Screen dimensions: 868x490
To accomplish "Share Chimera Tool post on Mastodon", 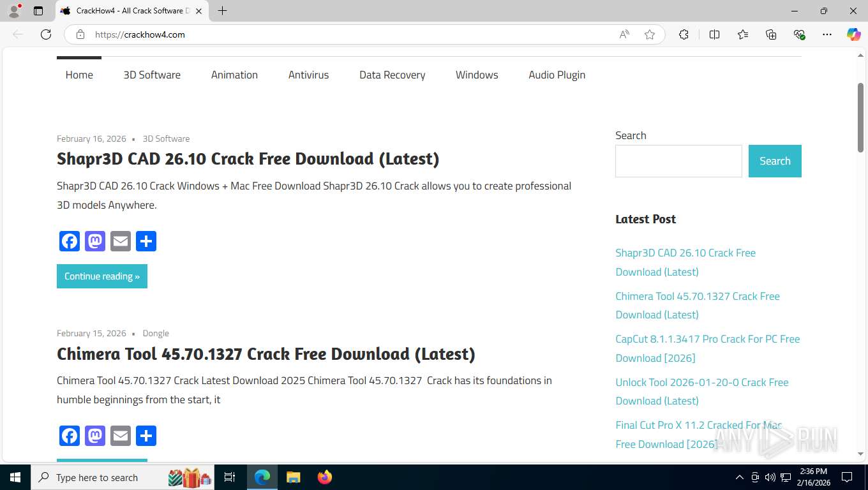I will [x=95, y=436].
